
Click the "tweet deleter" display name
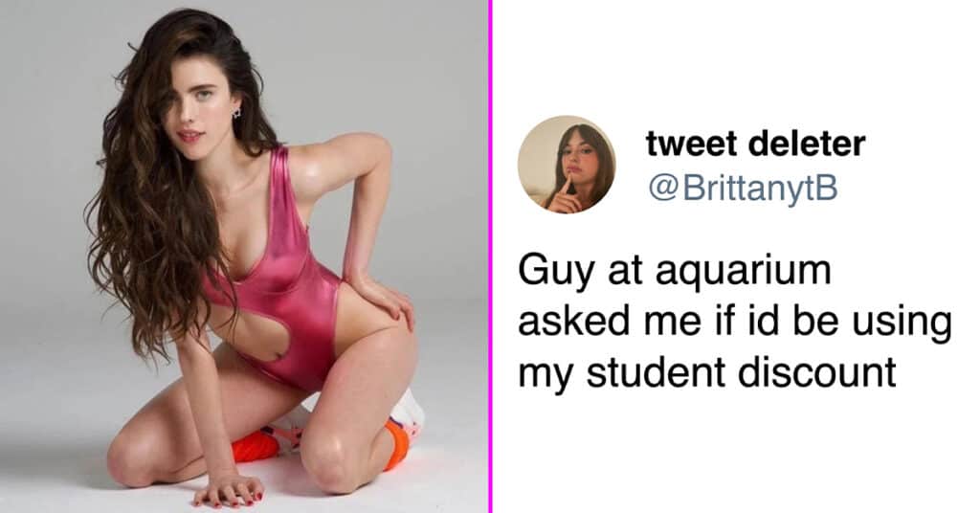756,144
